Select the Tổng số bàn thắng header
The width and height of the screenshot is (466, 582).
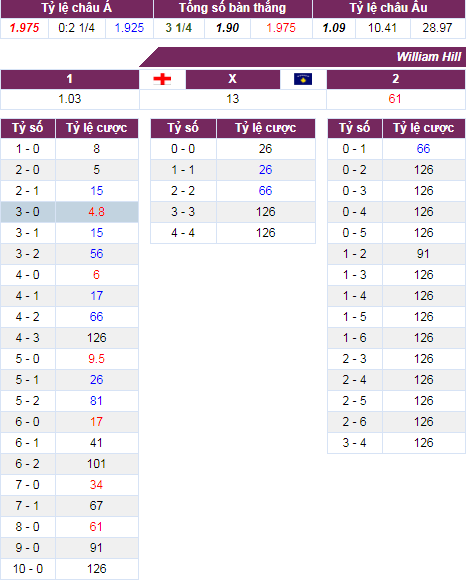(x=233, y=9)
